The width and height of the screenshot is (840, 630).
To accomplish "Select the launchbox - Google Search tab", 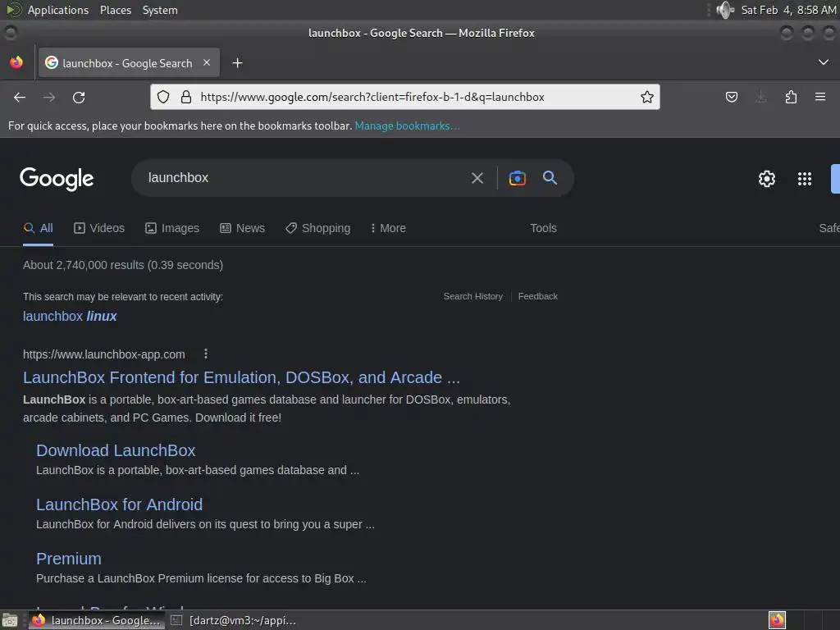I will [x=129, y=62].
